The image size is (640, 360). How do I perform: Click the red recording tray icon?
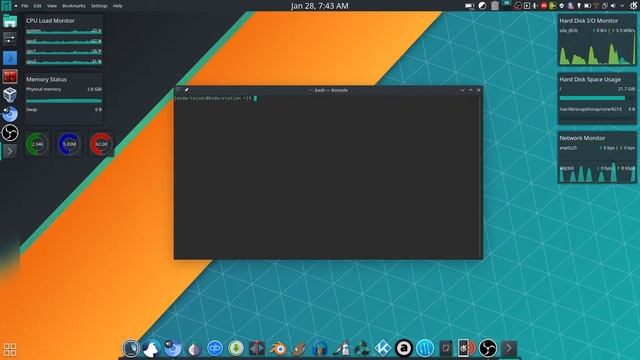pyautogui.click(x=544, y=6)
